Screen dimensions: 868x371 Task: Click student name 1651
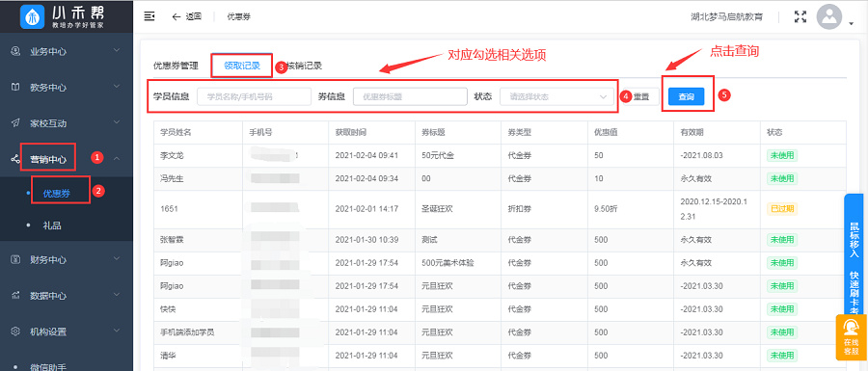168,209
